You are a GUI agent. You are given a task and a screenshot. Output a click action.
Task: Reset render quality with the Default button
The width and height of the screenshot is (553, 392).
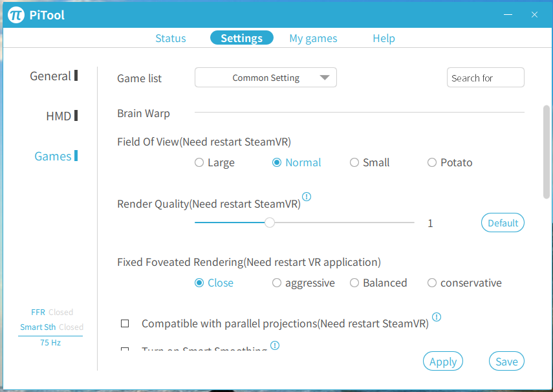(x=503, y=223)
